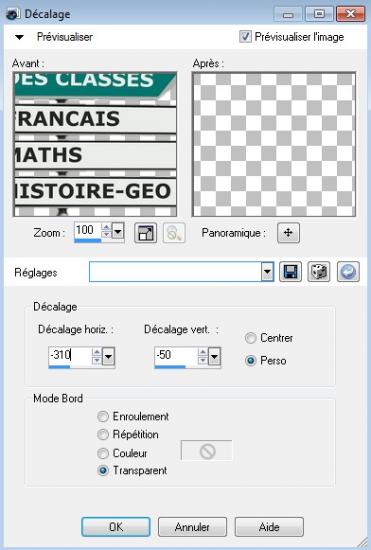This screenshot has width=371, height=550.
Task: Click the reset to default arrow icon
Action: coord(348,272)
